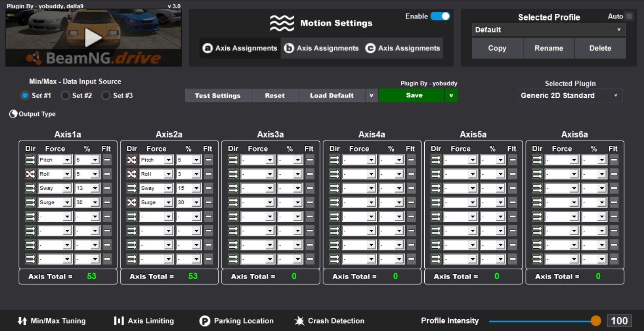
Task: Open the Generic 2D Standard plugin dropdown
Action: pyautogui.click(x=570, y=95)
